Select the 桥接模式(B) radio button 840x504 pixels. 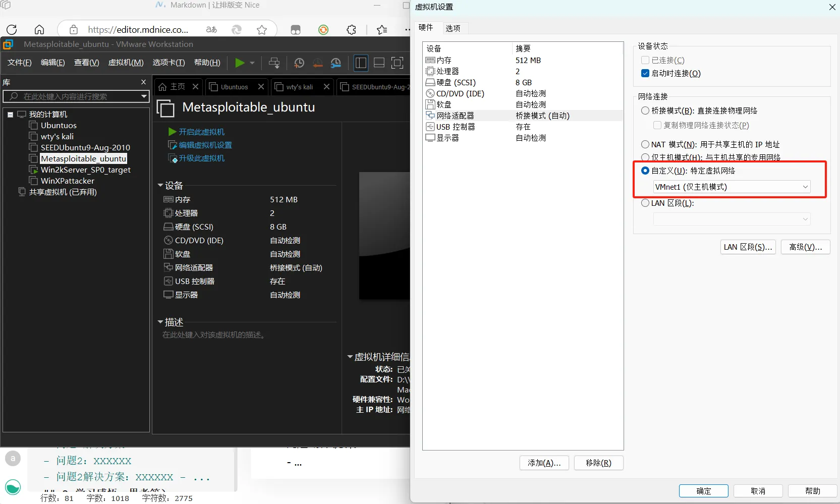(645, 110)
